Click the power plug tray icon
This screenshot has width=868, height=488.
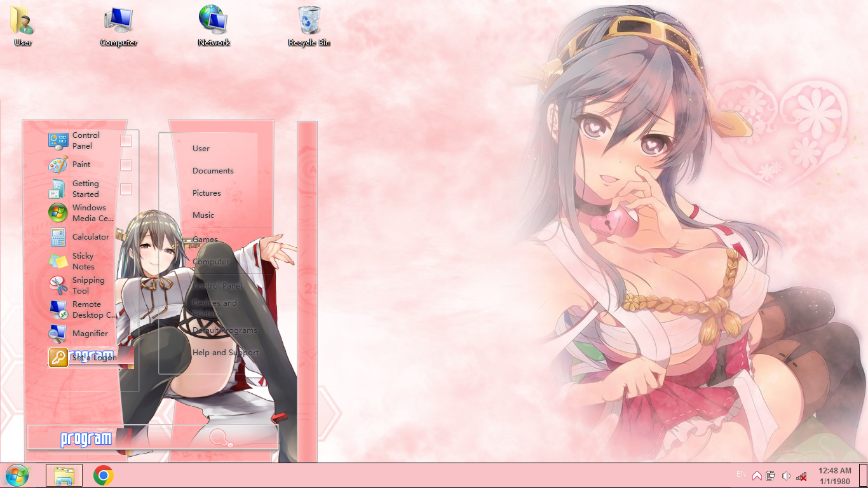click(x=771, y=475)
